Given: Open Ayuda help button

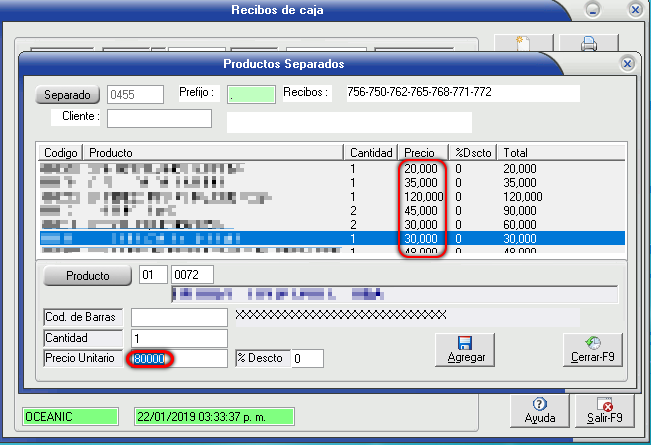Looking at the screenshot, I should (539, 408).
